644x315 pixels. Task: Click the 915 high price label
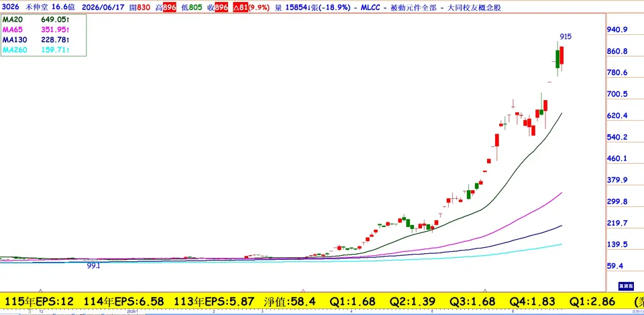click(565, 36)
